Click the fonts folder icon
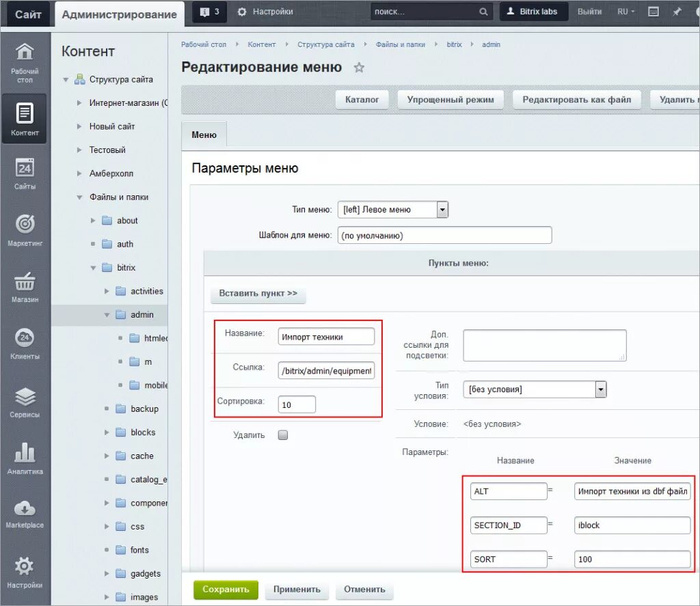Image resolution: width=700 pixels, height=606 pixels. click(120, 550)
